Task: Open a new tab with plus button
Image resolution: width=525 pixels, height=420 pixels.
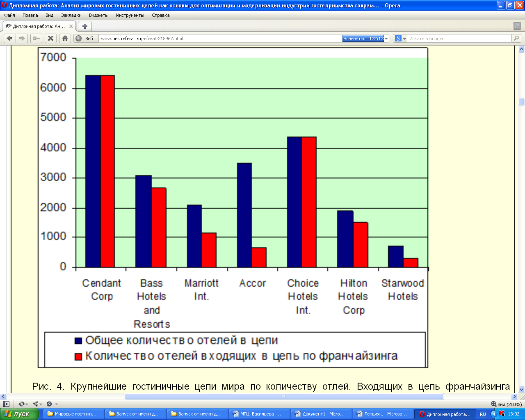Action: 85,26
